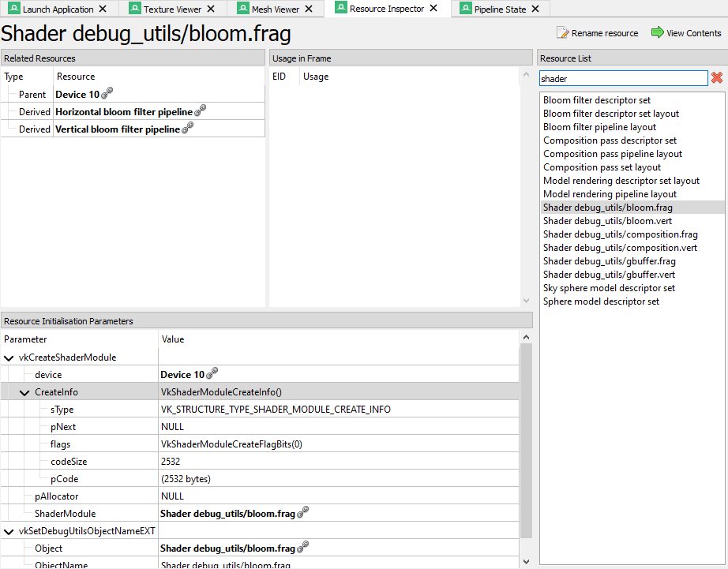The image size is (728, 569).
Task: Select the pCode parameter row
Action: point(64,479)
